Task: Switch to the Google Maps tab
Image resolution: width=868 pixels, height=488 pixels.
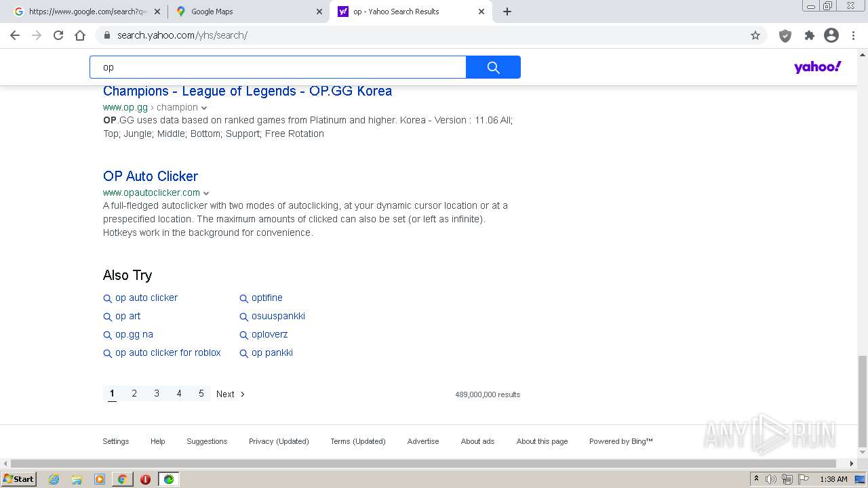Action: 249,12
